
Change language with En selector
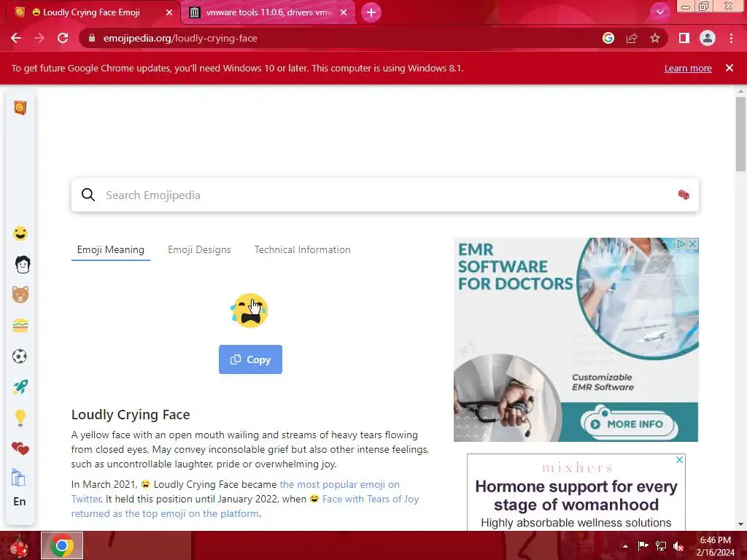tap(20, 502)
